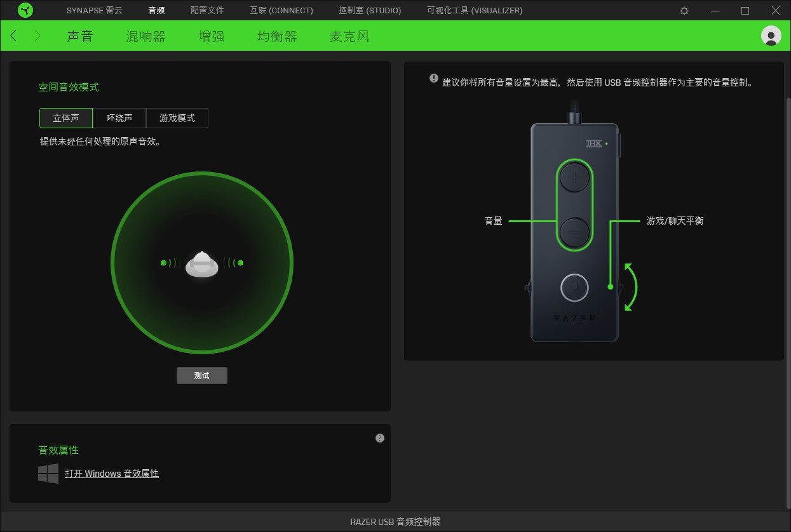Click the warning info icon
The width and height of the screenshot is (791, 532).
click(434, 78)
